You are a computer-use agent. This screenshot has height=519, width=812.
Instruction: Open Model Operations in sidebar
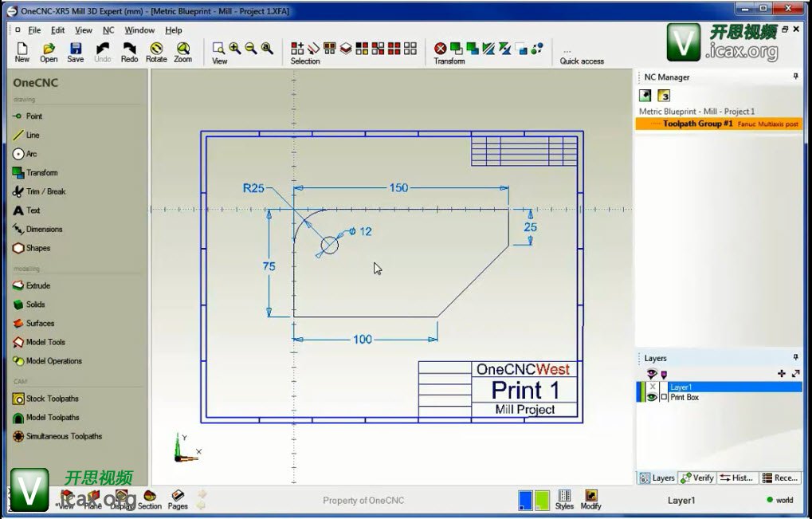(x=47, y=361)
